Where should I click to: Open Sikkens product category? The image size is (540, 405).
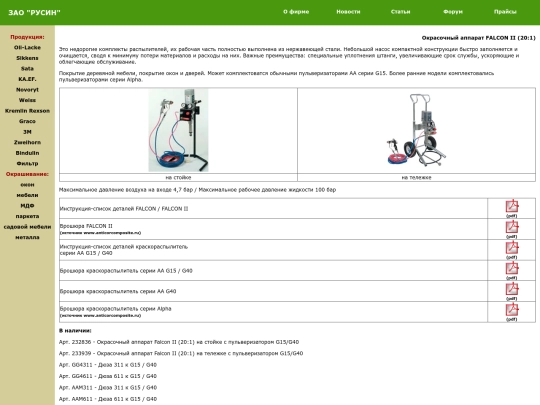(x=27, y=58)
